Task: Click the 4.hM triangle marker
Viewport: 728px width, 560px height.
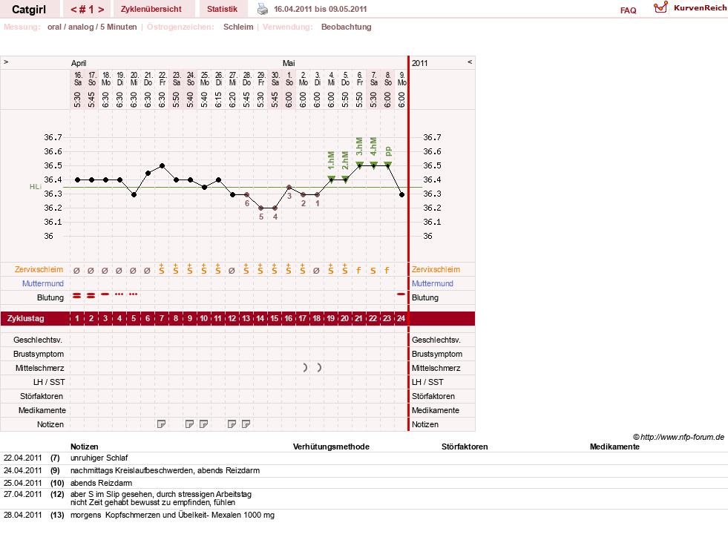Action: (x=374, y=165)
